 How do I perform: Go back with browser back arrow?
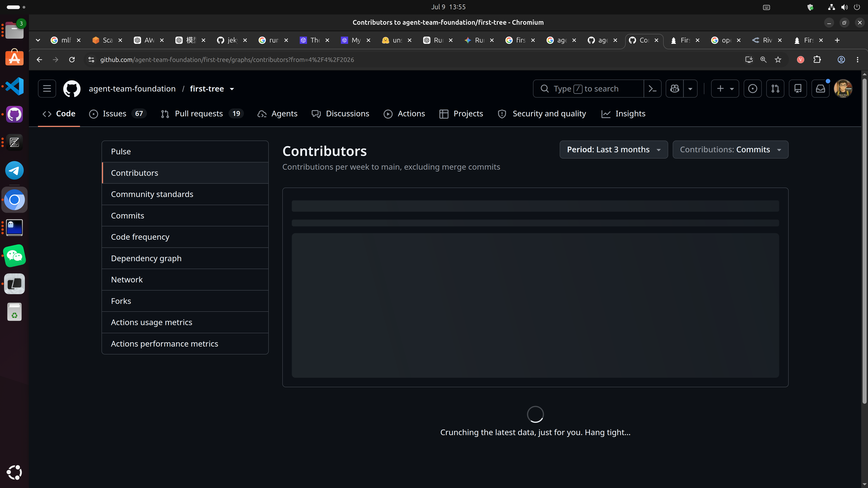[39, 60]
